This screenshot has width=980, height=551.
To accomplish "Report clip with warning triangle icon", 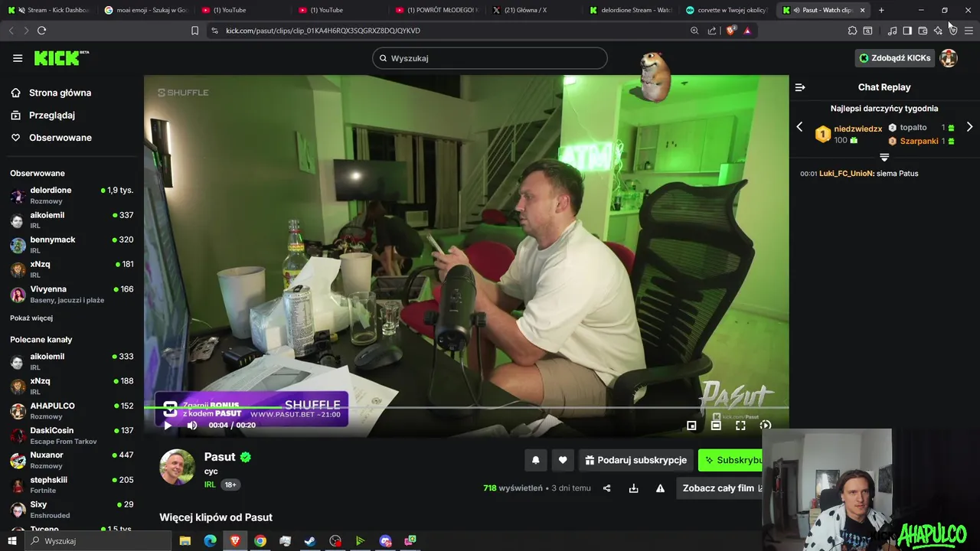I will click(660, 488).
